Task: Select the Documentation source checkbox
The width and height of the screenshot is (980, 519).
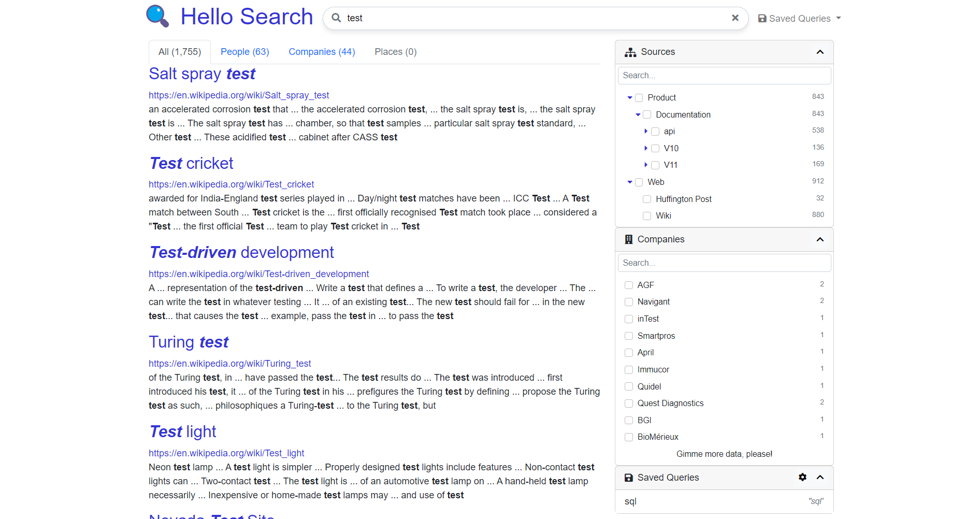Action: pyautogui.click(x=646, y=114)
